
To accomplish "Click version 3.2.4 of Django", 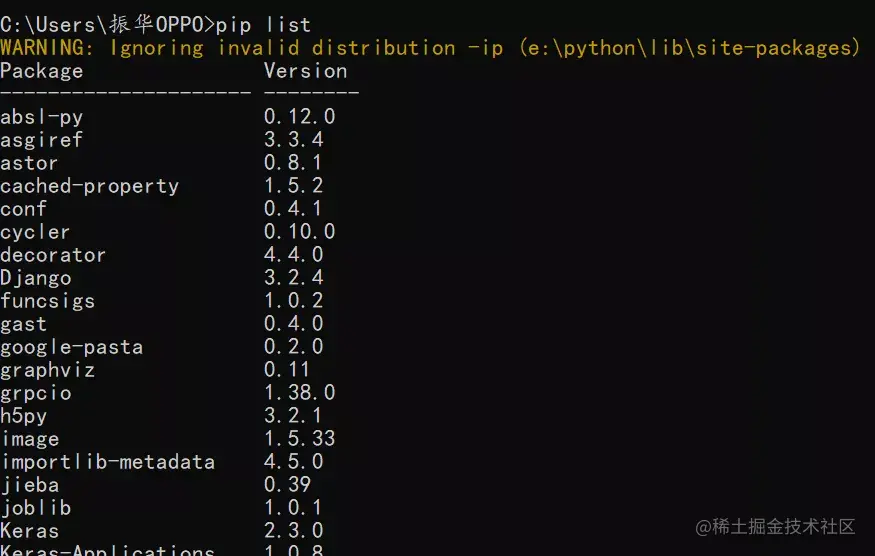I will 294,277.
